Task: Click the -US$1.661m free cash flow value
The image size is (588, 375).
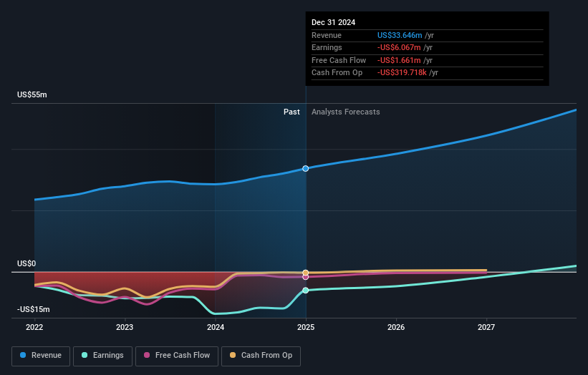Action: tap(399, 60)
